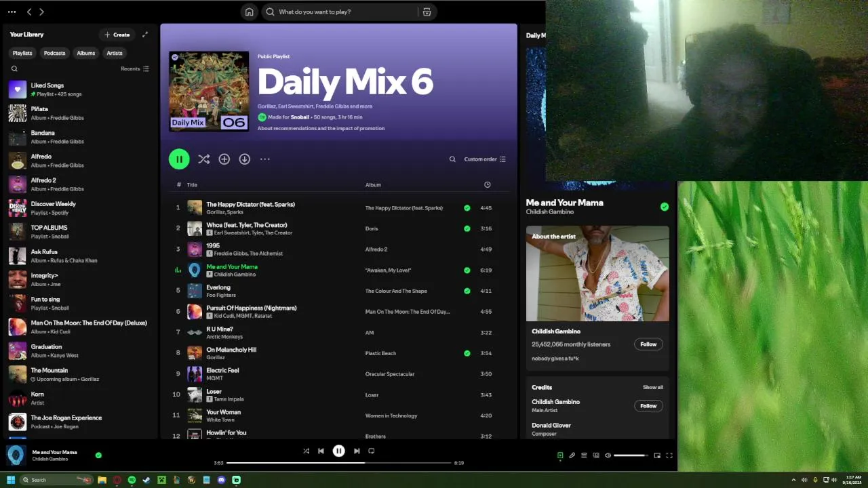Screen dimensions: 868x488
Task: Open the Custom order dropdown
Action: pos(485,159)
